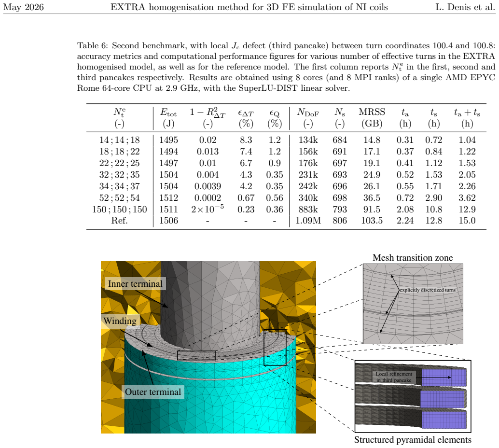
Task: Click the author name 'L. Denis et al.'
Action: pos(465,7)
